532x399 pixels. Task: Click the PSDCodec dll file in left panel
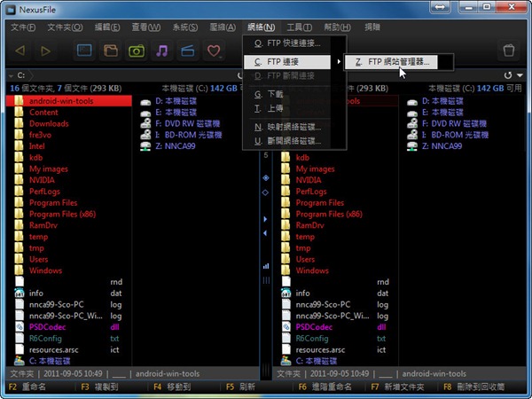point(51,326)
